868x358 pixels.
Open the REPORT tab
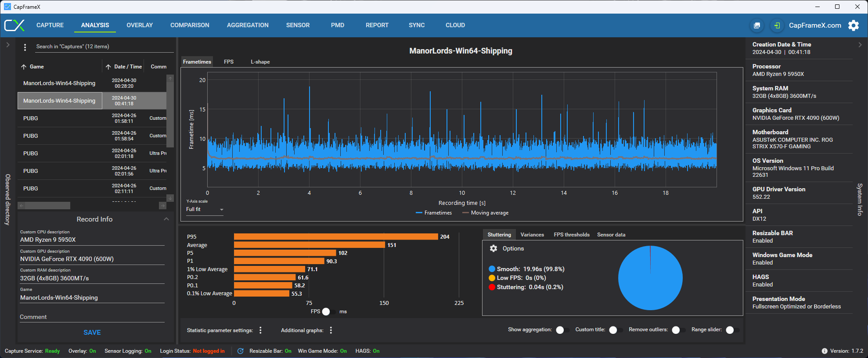377,25
